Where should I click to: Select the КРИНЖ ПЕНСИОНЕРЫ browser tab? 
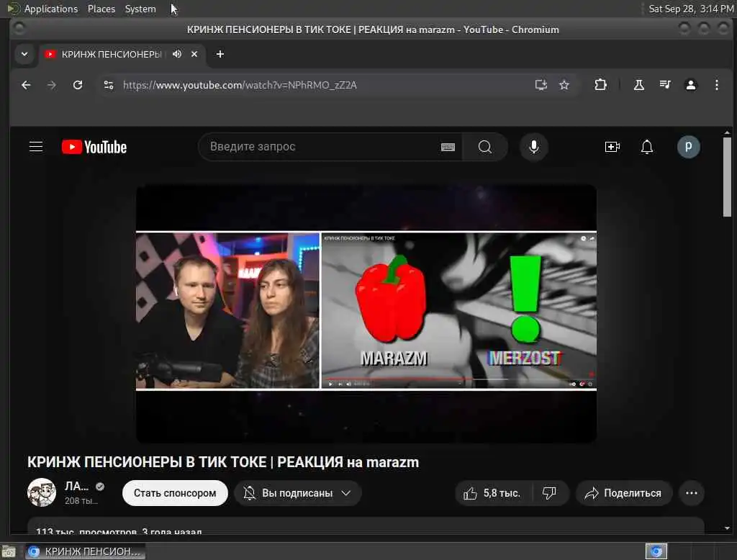coord(112,54)
